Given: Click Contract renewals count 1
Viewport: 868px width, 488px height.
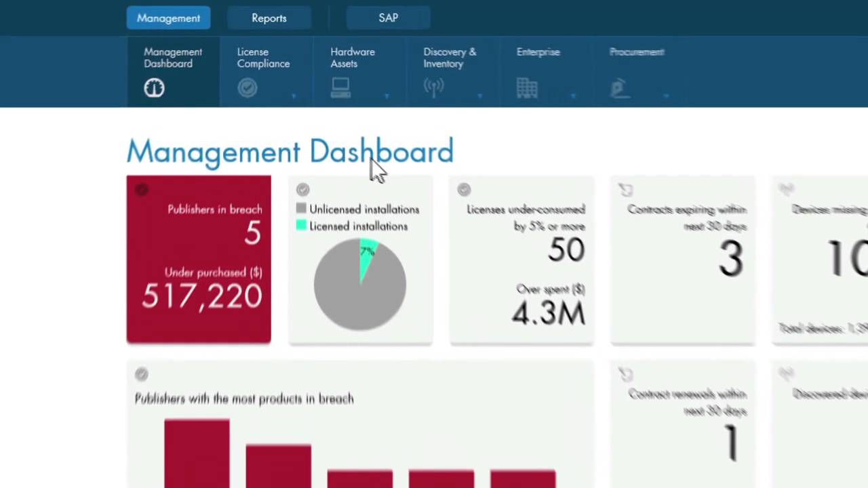Looking at the screenshot, I should pyautogui.click(x=732, y=445).
